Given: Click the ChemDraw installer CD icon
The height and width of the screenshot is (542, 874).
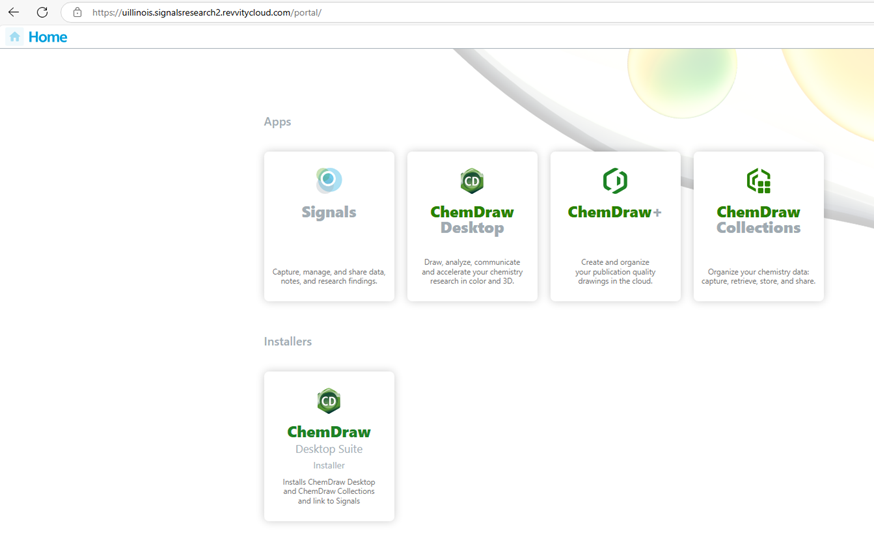Looking at the screenshot, I should pos(329,400).
